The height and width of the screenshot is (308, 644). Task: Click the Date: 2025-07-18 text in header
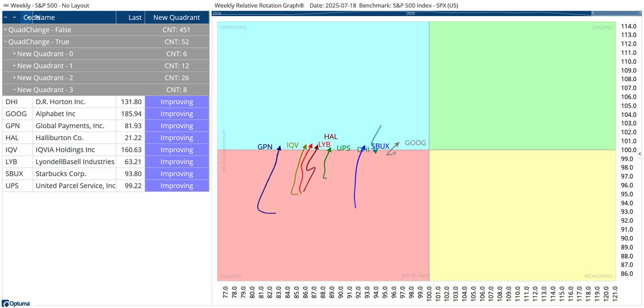tap(332, 6)
